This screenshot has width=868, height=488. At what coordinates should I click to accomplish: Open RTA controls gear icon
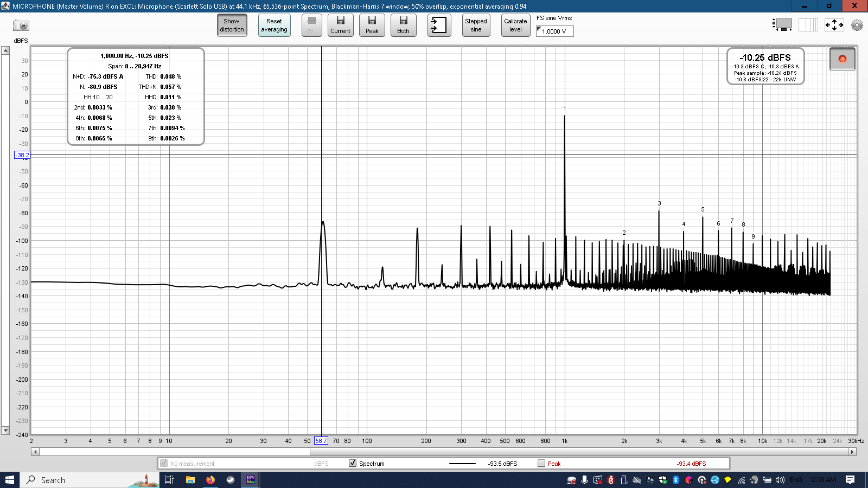[x=857, y=25]
